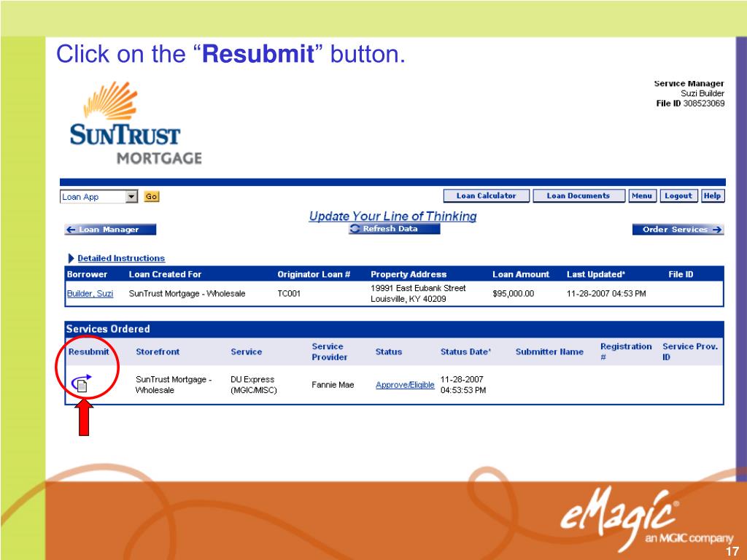The image size is (747, 560).
Task: Click the Service Manager heading
Action: pos(689,84)
